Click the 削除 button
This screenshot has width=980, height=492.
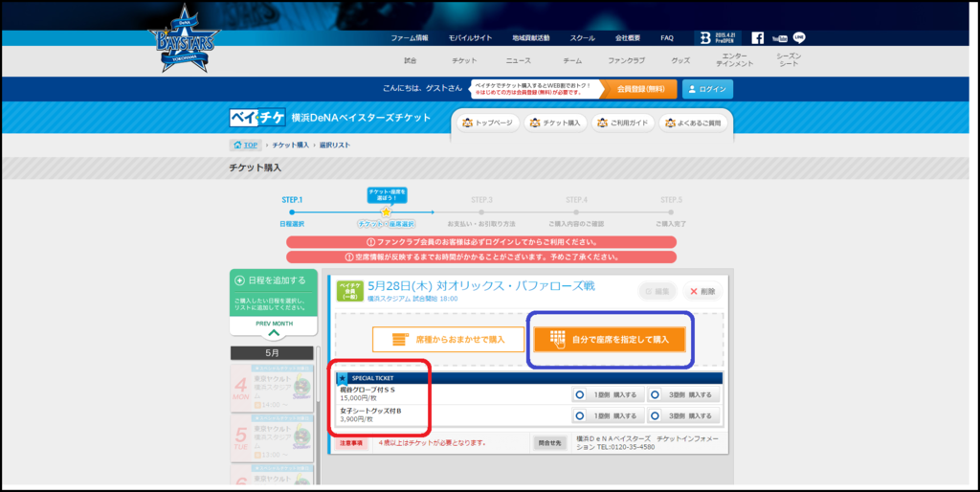pos(702,291)
